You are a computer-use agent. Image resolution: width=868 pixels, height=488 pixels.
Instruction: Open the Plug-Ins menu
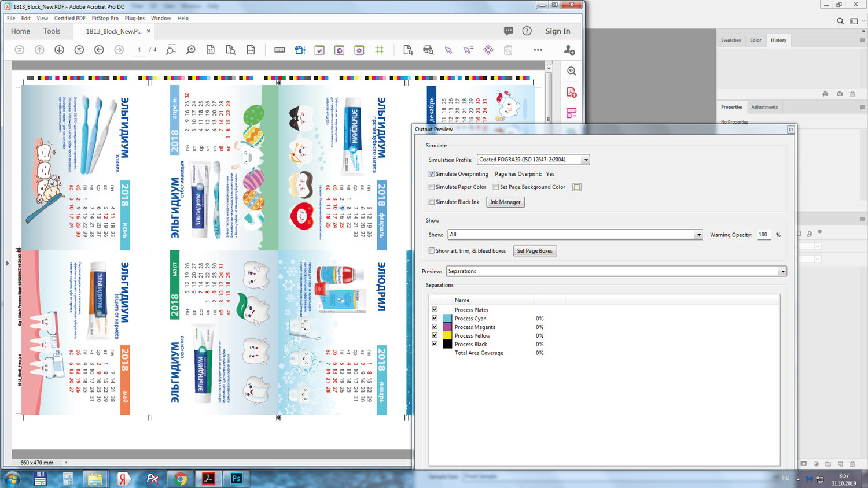tap(135, 18)
